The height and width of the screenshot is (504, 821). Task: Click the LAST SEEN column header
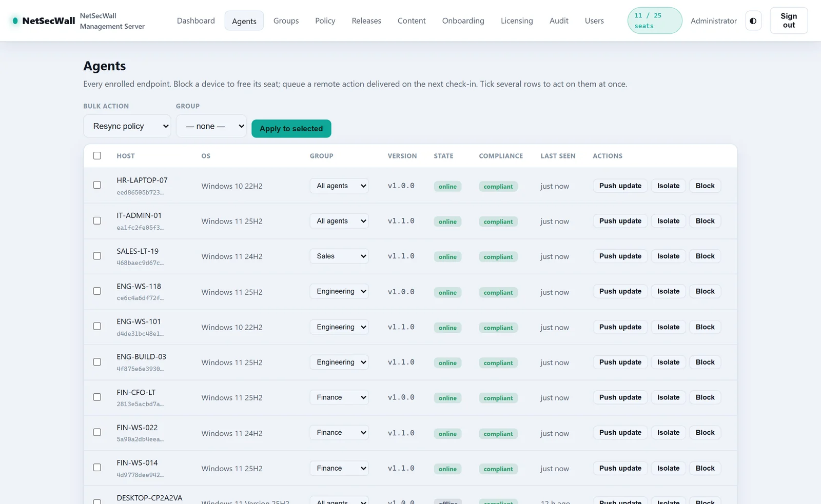[558, 156]
